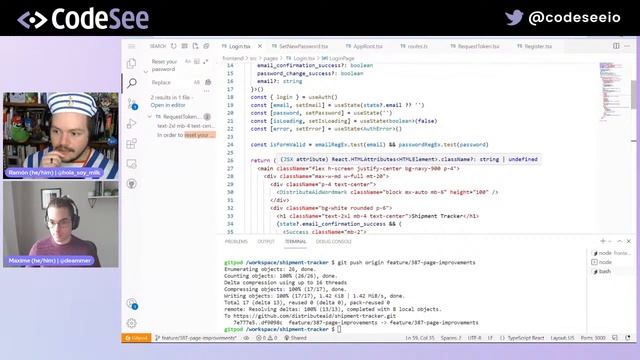Open the hamburger application menu

click(131, 46)
